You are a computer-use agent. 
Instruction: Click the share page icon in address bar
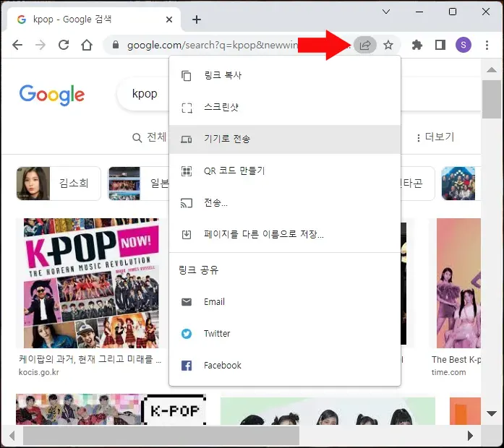[365, 45]
